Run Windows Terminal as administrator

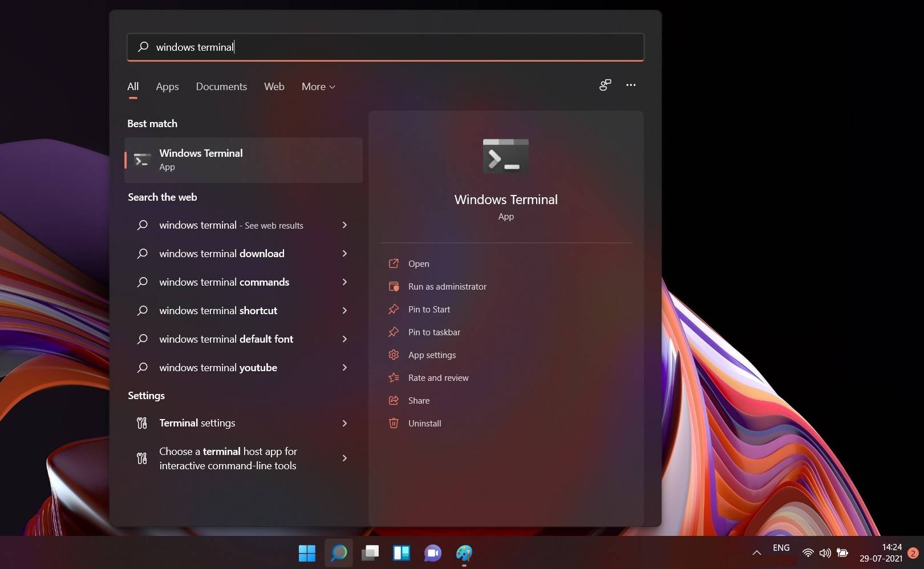[x=447, y=286]
